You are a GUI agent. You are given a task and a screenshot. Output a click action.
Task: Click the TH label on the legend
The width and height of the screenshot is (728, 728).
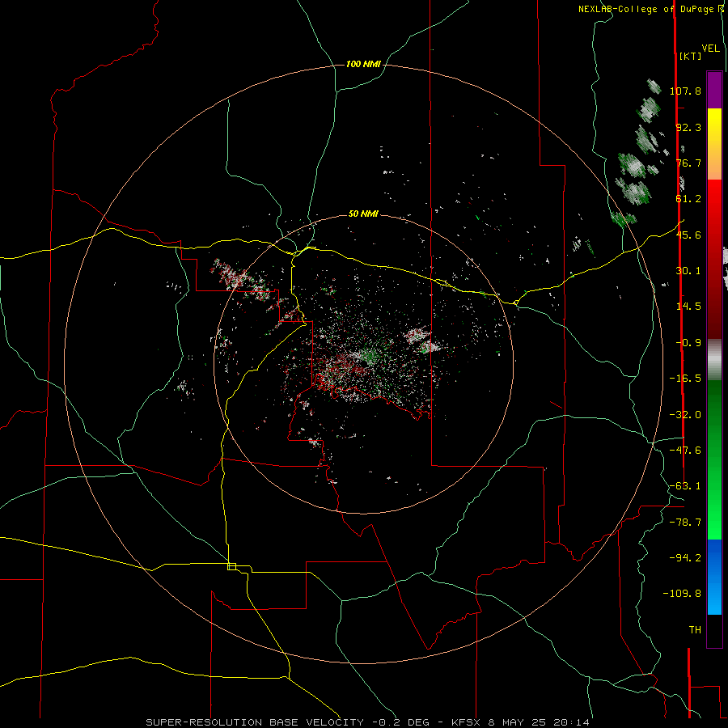pos(695,630)
